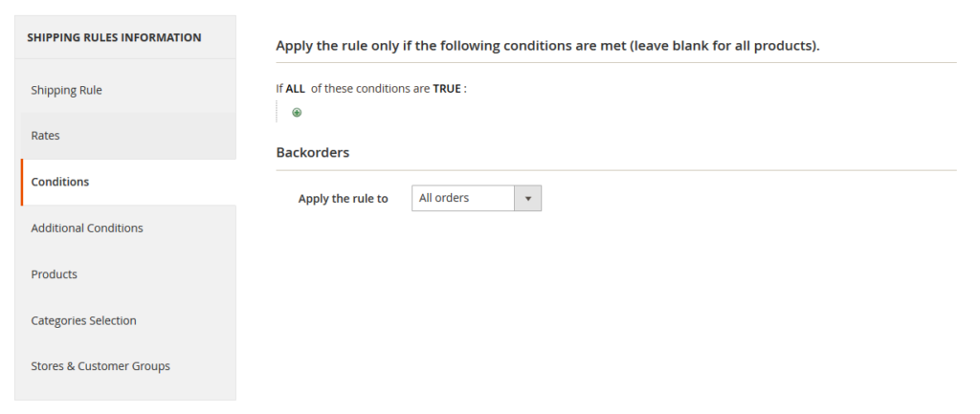Click the Backorders section heading
980x414 pixels.
(312, 152)
